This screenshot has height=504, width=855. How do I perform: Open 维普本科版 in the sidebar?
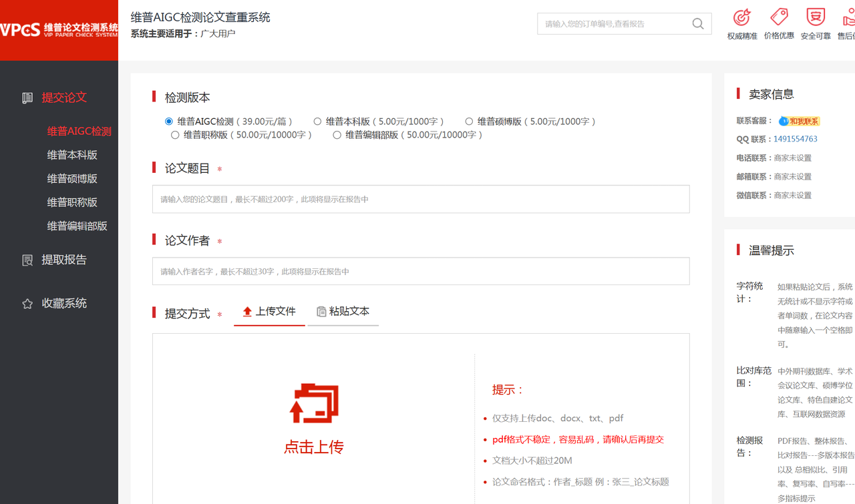click(72, 155)
